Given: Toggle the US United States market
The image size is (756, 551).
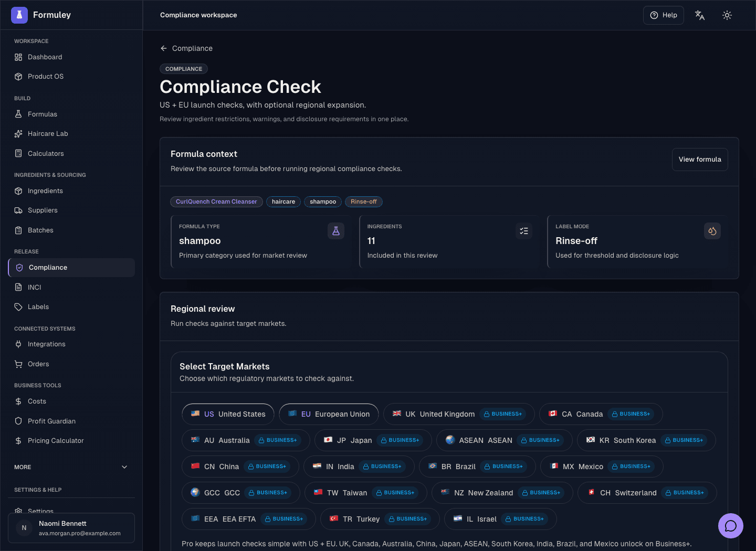Looking at the screenshot, I should [x=228, y=414].
